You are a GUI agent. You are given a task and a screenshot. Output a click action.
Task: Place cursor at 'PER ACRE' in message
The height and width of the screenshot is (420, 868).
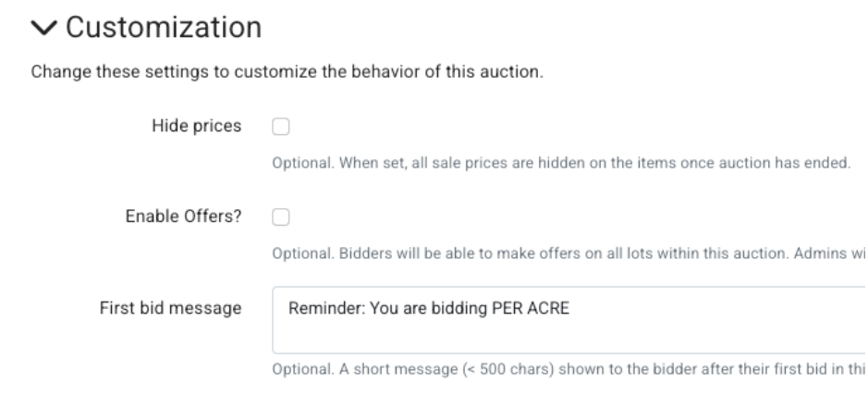[x=540, y=308]
